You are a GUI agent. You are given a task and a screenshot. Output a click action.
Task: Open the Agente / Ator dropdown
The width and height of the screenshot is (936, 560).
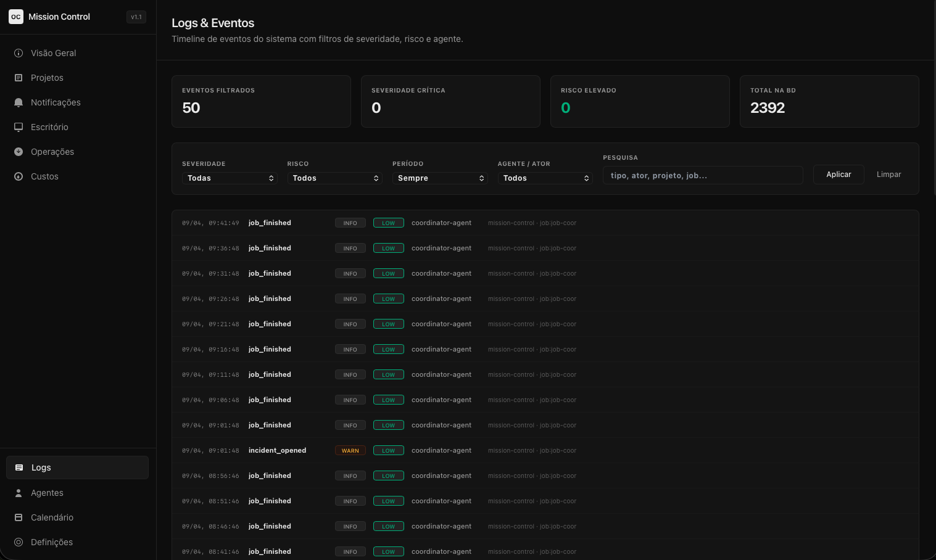pyautogui.click(x=545, y=178)
